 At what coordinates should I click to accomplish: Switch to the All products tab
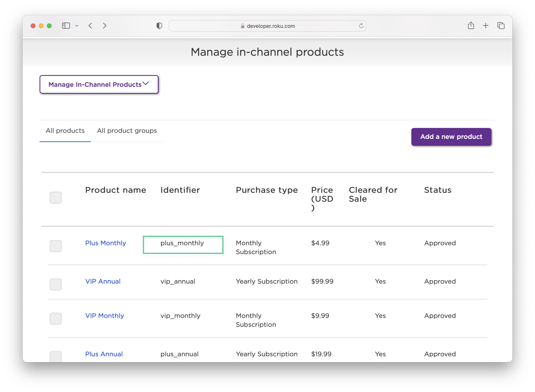(x=65, y=131)
